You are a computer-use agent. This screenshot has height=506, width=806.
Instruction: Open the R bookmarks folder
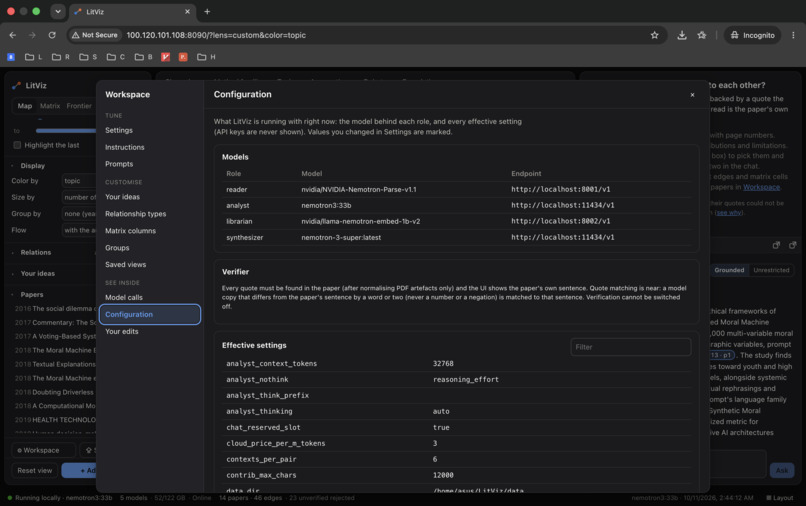point(61,57)
